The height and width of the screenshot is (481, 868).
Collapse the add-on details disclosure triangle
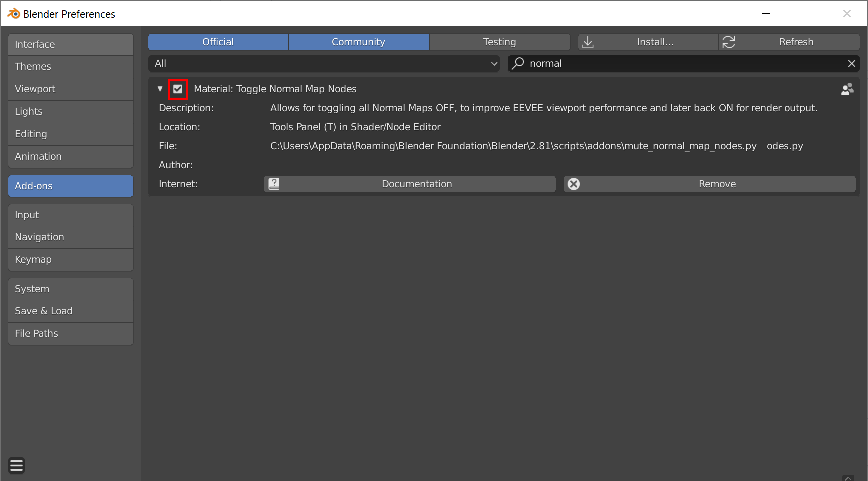coord(160,88)
